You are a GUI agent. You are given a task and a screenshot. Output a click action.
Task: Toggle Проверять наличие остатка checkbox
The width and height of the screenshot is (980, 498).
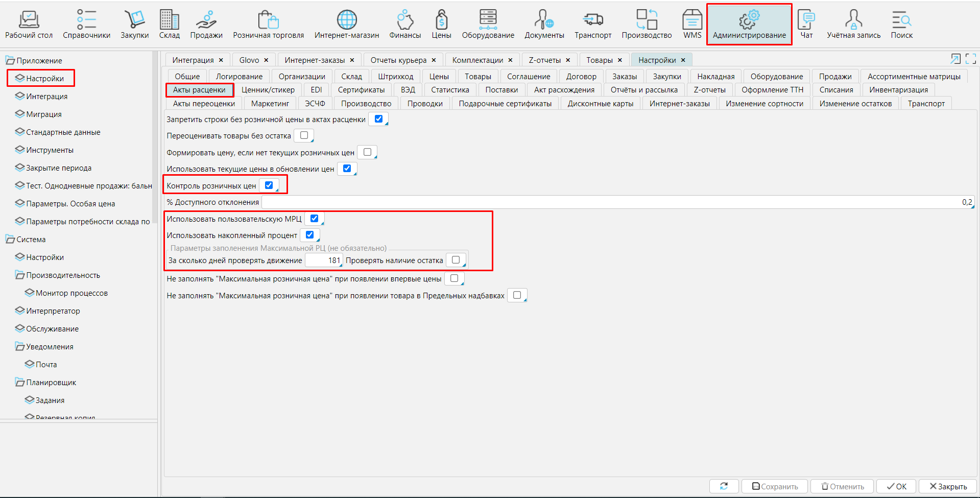[456, 260]
